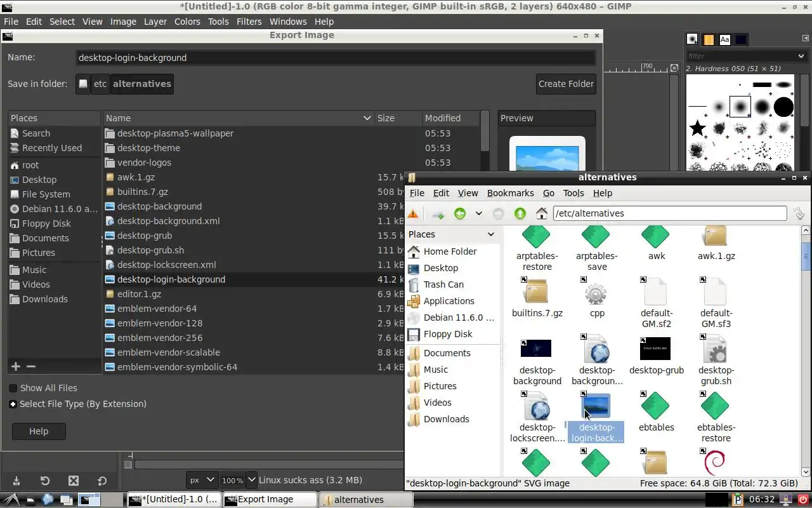Click Export Image taskbar button
812x508 pixels.
269,500
